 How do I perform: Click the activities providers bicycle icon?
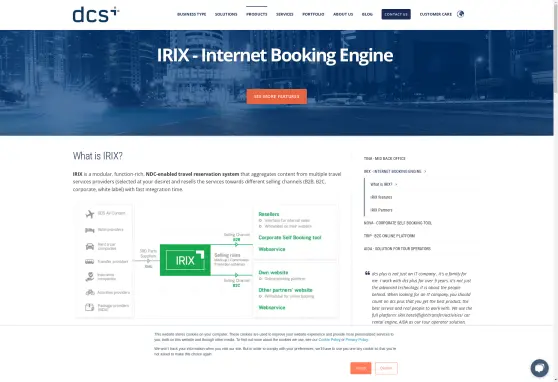pos(90,292)
